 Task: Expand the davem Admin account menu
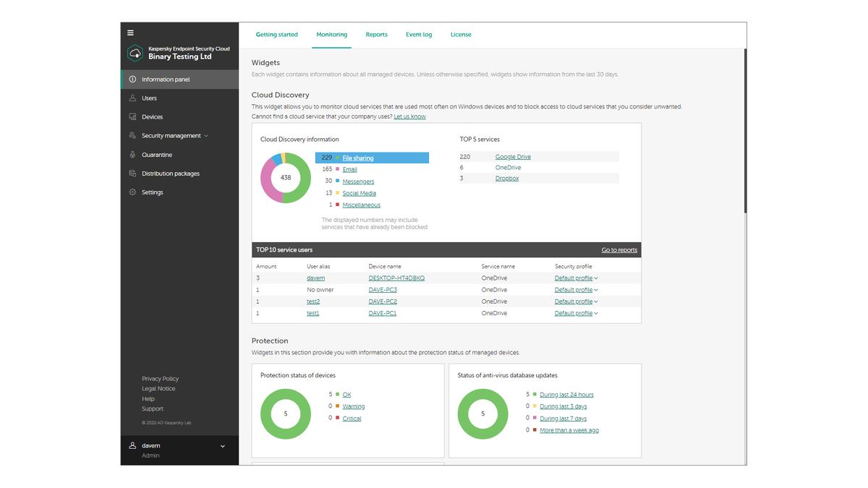222,446
